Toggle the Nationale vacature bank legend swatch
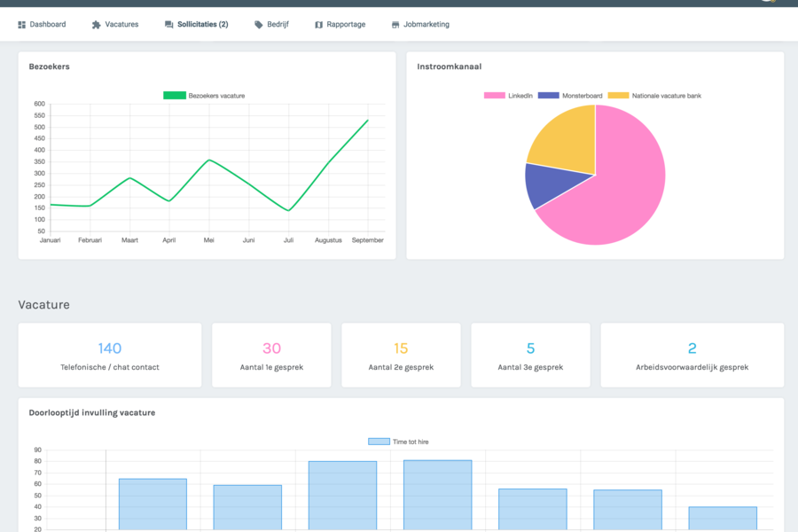This screenshot has height=532, width=798. click(x=618, y=95)
